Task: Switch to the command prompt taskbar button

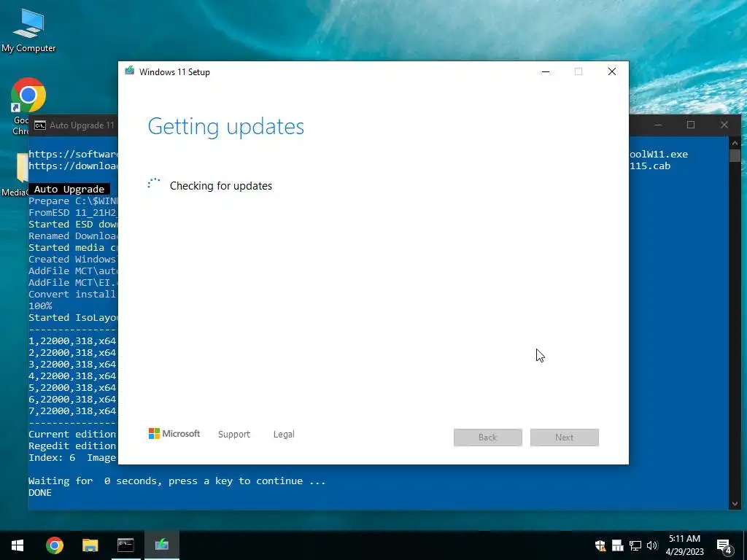Action: pos(125,545)
